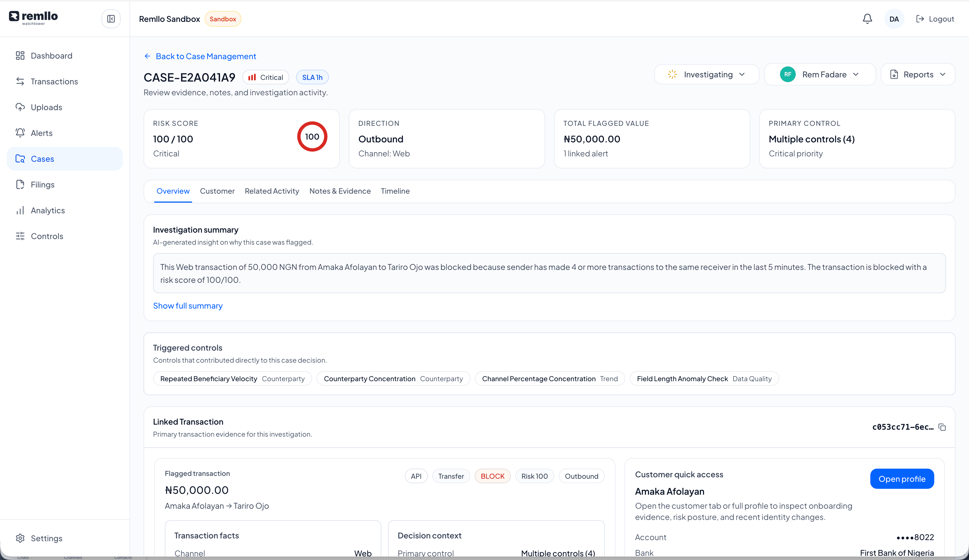Click the Filings document icon in the sidebar
Image resolution: width=969 pixels, height=560 pixels.
point(20,184)
